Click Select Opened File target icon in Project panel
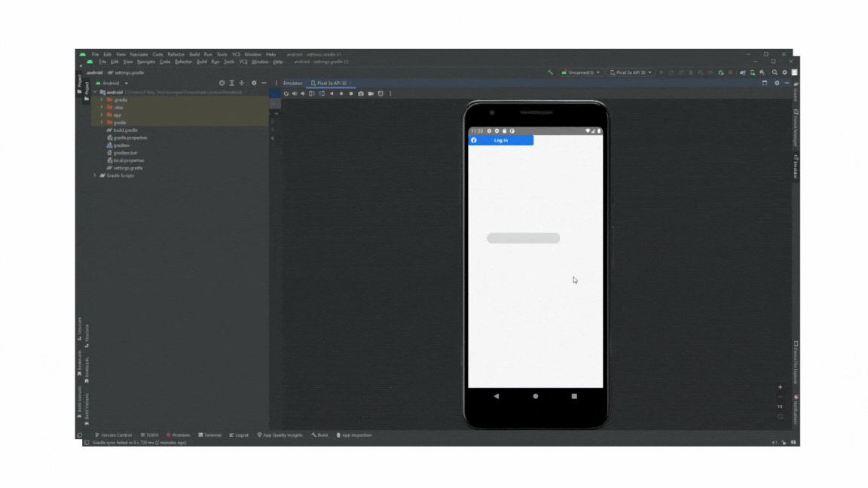The height and width of the screenshot is (488, 868). point(222,83)
